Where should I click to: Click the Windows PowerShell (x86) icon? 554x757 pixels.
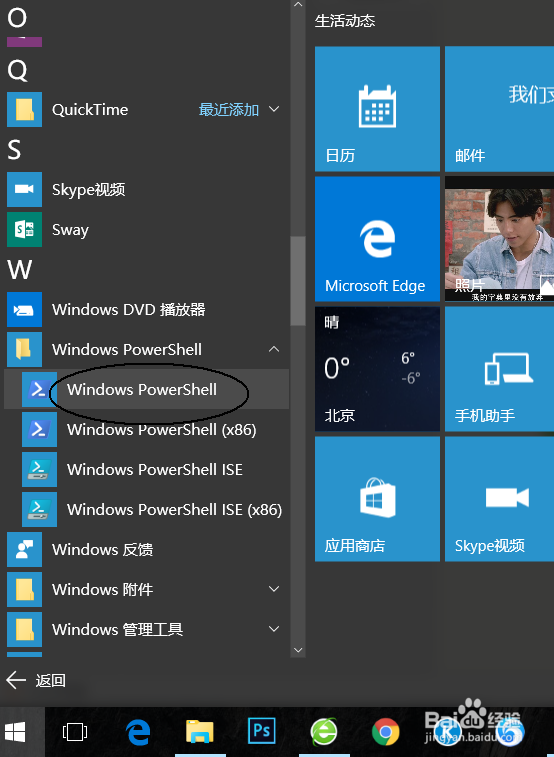[40, 429]
